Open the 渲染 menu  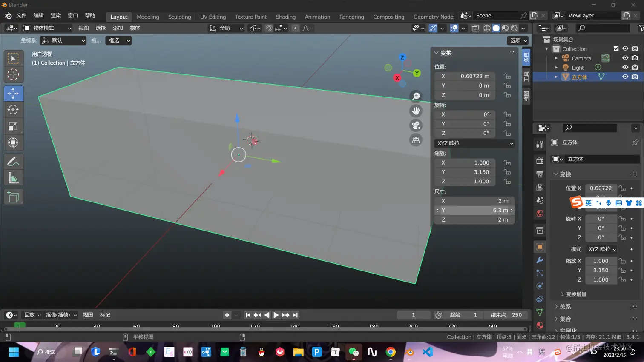[x=56, y=16]
